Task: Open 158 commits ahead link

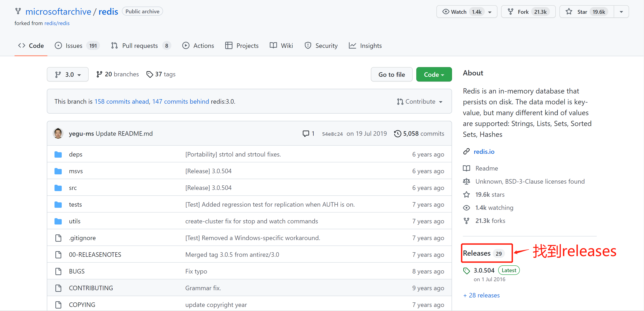Action: 121,101
